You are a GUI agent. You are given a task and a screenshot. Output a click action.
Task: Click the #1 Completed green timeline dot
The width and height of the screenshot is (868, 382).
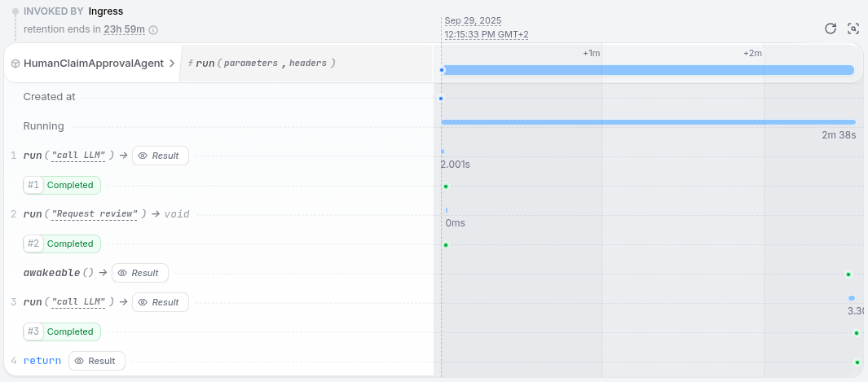click(446, 187)
